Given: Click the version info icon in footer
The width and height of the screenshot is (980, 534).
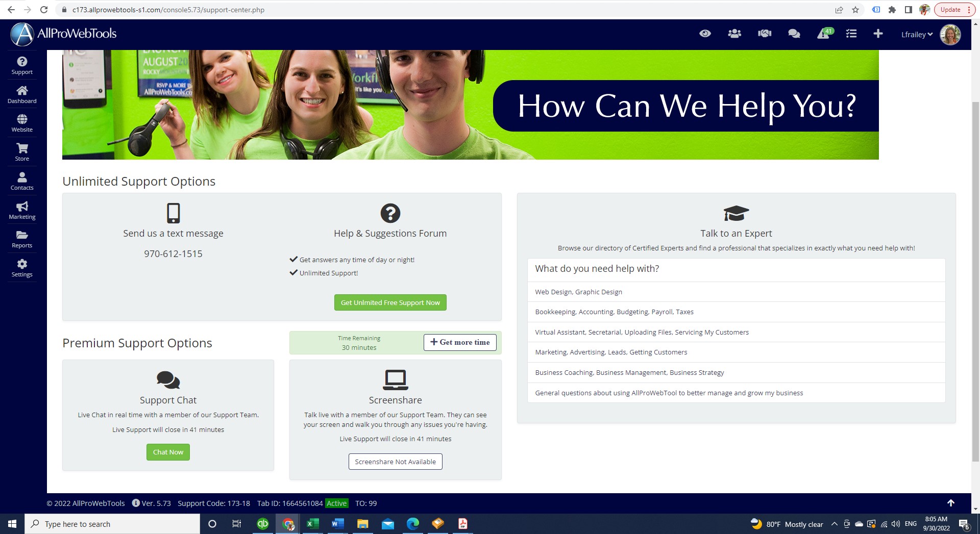Looking at the screenshot, I should click(136, 503).
